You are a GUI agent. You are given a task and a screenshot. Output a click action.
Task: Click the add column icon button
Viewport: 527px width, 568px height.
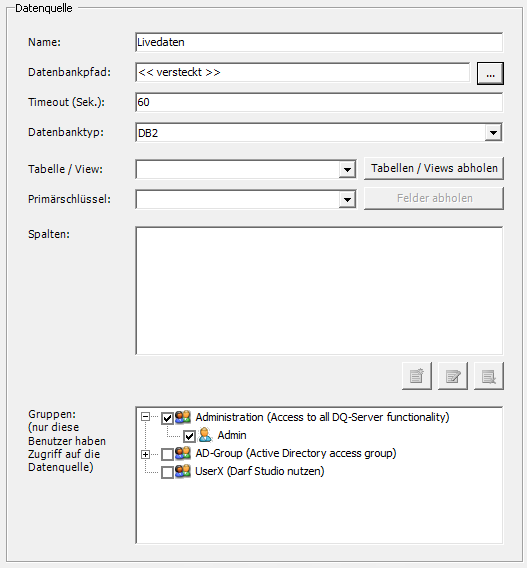[417, 376]
